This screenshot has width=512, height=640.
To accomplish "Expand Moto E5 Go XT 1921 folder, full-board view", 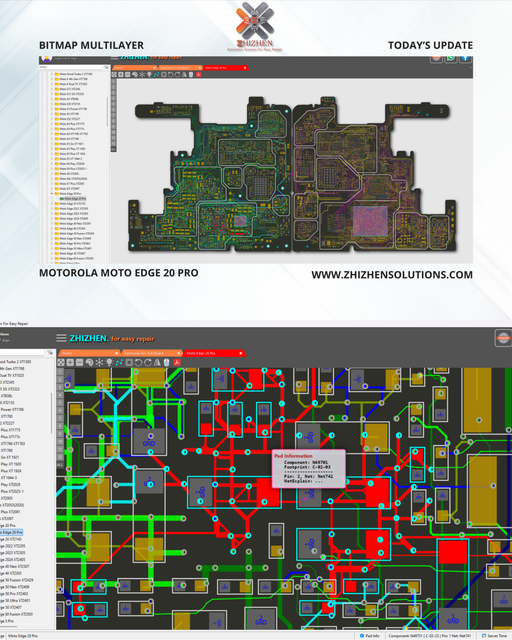I will (51, 144).
